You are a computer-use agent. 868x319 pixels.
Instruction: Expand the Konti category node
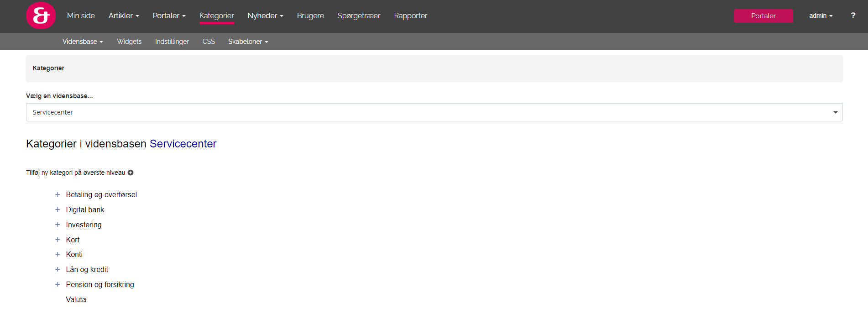[x=58, y=254]
